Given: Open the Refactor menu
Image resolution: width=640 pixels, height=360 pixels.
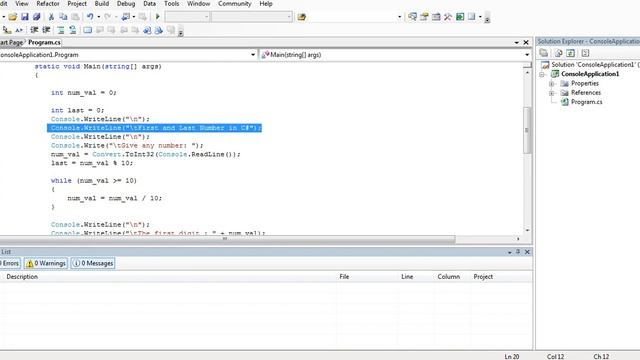Looking at the screenshot, I should coord(48,4).
